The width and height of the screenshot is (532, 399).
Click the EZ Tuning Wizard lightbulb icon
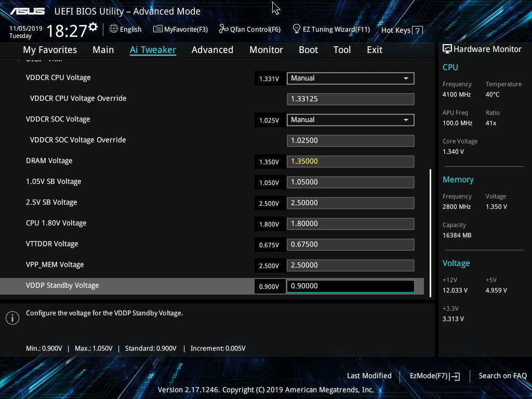click(297, 29)
